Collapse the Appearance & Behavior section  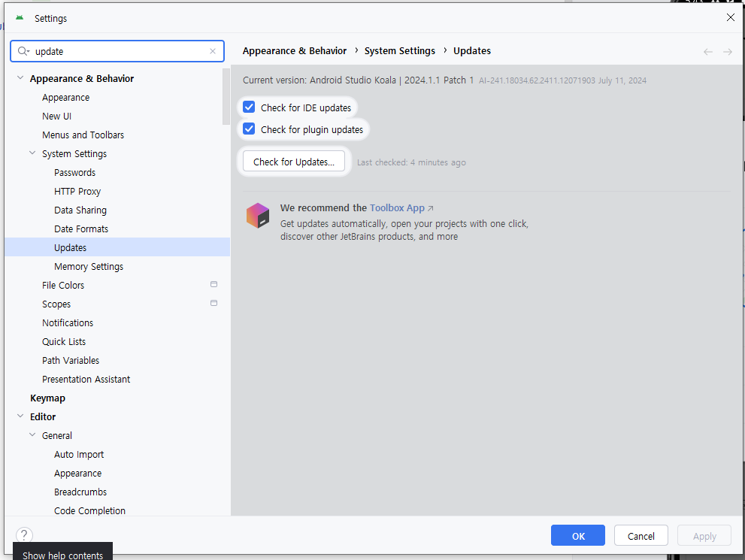click(20, 78)
